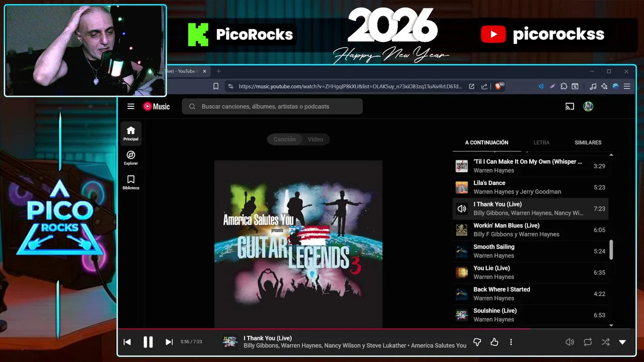Open the browser main menu
Viewport: 644px width, 362px height.
627,86
